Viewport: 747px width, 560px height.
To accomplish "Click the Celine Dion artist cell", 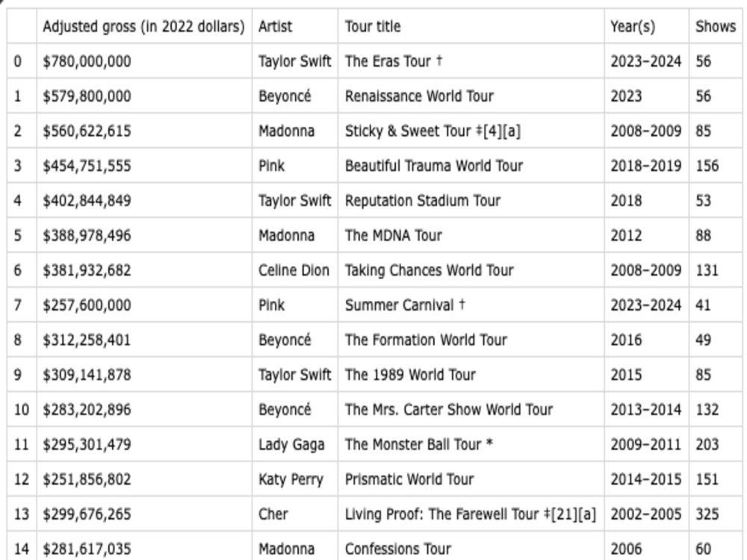I will 295,270.
